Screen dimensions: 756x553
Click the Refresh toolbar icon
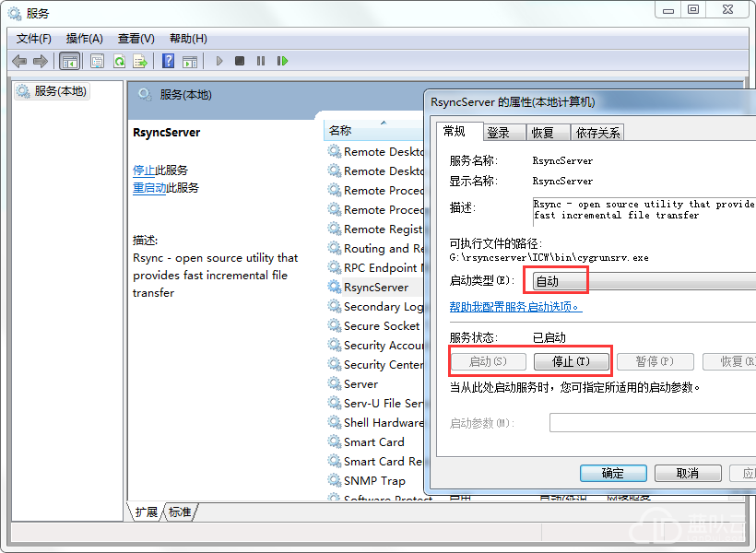click(x=119, y=61)
